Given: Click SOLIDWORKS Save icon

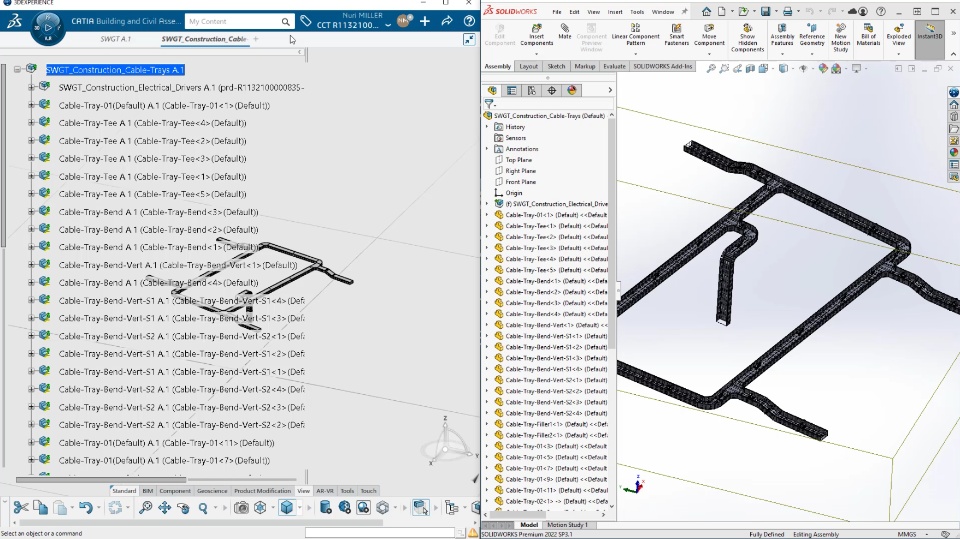Looking at the screenshot, I should (765, 11).
